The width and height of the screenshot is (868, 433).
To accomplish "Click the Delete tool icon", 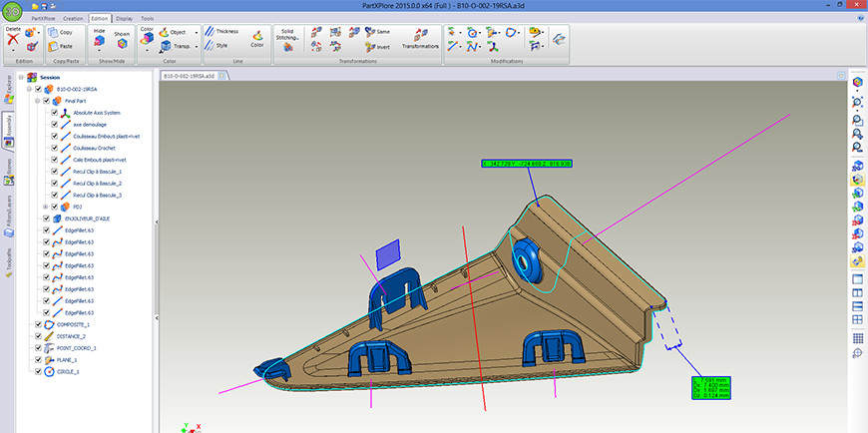I will 13,38.
